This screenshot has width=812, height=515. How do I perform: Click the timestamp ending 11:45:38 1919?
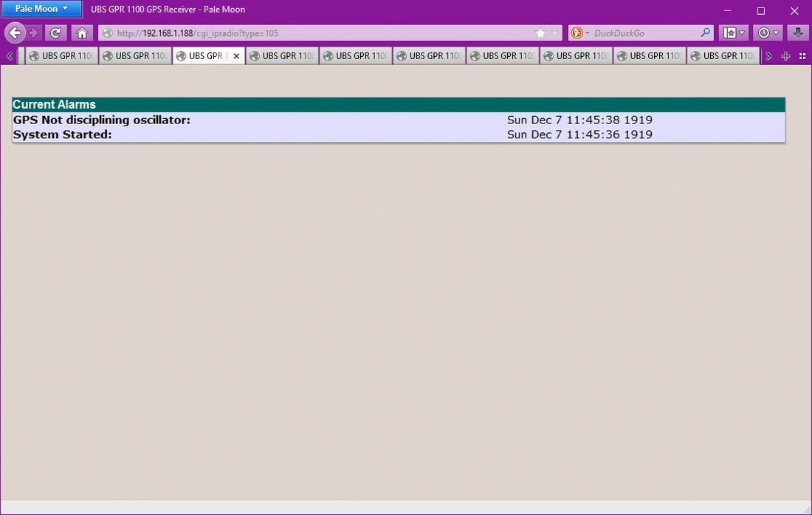(579, 120)
